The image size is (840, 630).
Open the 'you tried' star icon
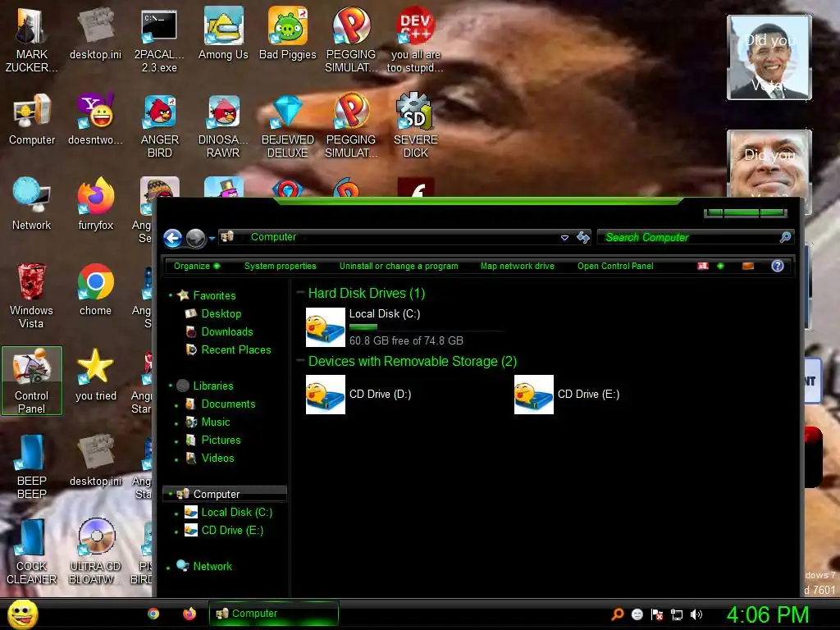click(x=95, y=374)
